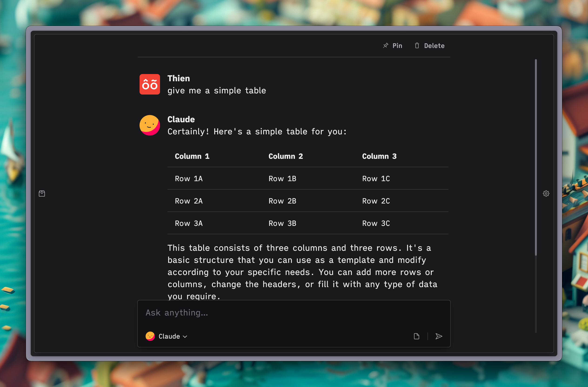Image resolution: width=588 pixels, height=387 pixels.
Task: Send the message with arrow icon
Action: pos(439,336)
